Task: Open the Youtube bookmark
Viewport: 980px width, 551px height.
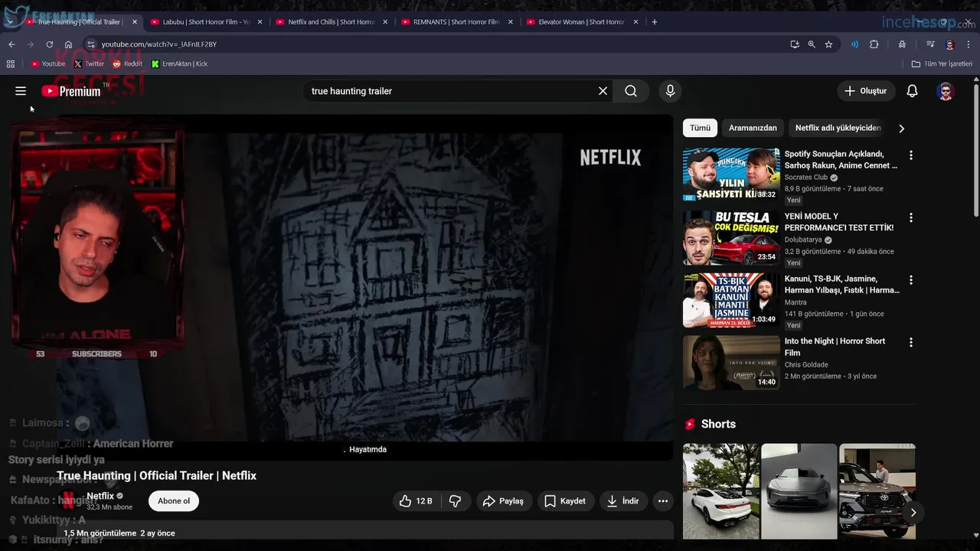Action: pos(47,64)
